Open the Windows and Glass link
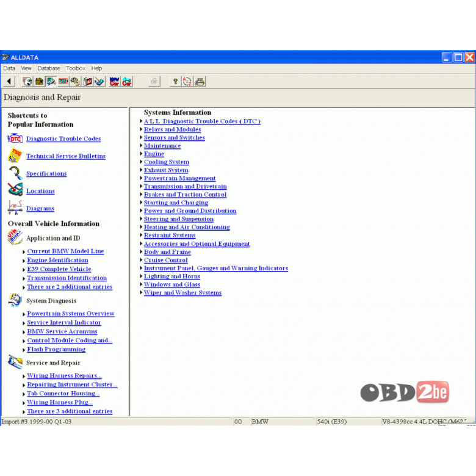Screen dimensions: 476x476 (172, 285)
